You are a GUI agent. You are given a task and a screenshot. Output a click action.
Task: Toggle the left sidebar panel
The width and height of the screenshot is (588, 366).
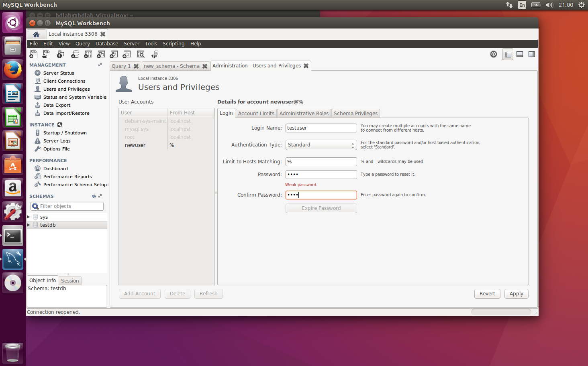(x=508, y=54)
